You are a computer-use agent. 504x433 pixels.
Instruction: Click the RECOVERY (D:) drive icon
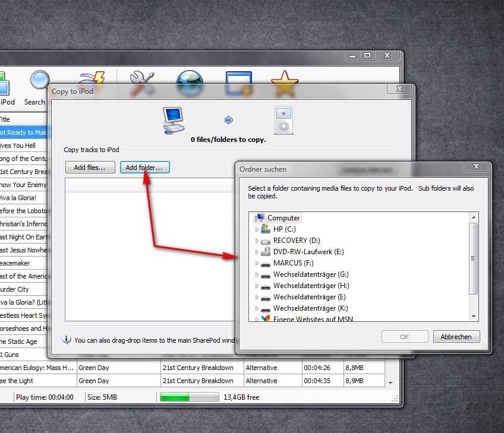pyautogui.click(x=266, y=241)
